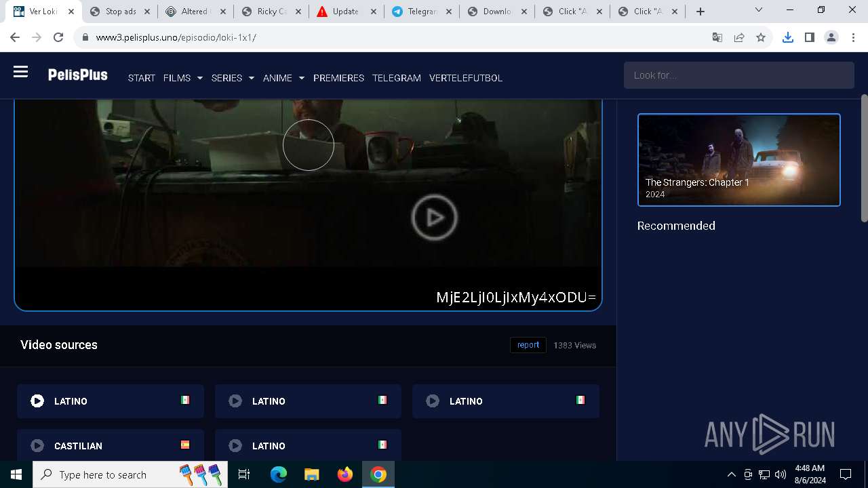The height and width of the screenshot is (488, 868).
Task: Select the third LATINO source in top row
Action: (x=506, y=401)
